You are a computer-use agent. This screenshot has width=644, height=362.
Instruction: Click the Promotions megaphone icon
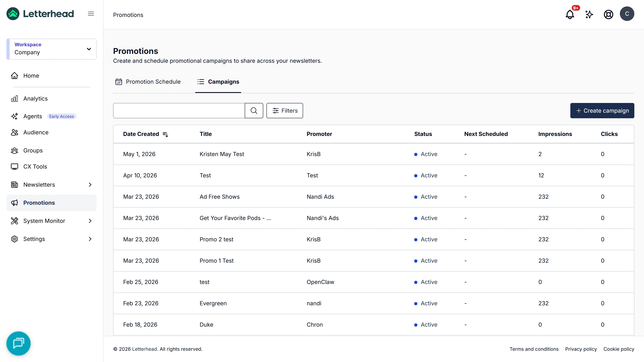click(14, 203)
